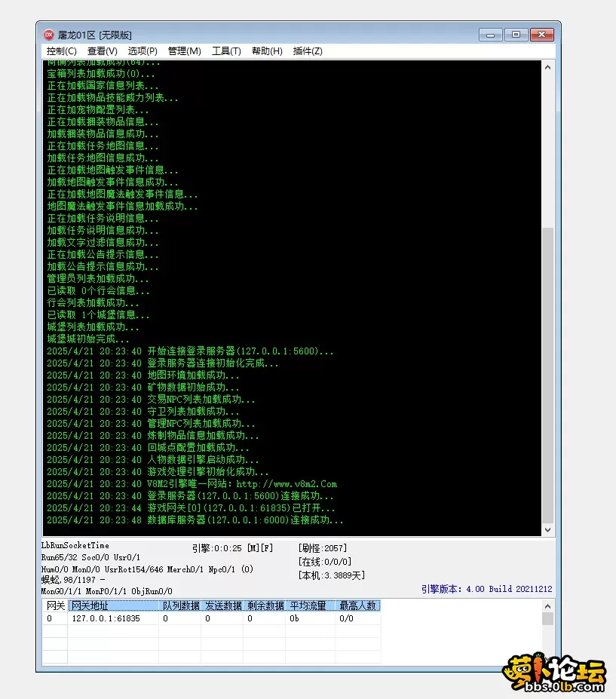Minimize the 屠龙01区 window
This screenshot has width=616, height=699.
490,35
